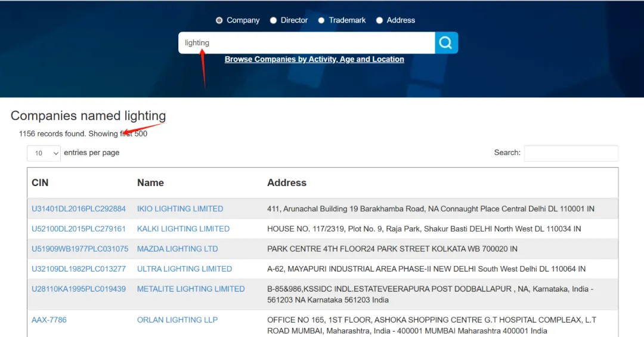The width and height of the screenshot is (644, 337).
Task: Click the blue magnifier search button
Action: click(447, 43)
